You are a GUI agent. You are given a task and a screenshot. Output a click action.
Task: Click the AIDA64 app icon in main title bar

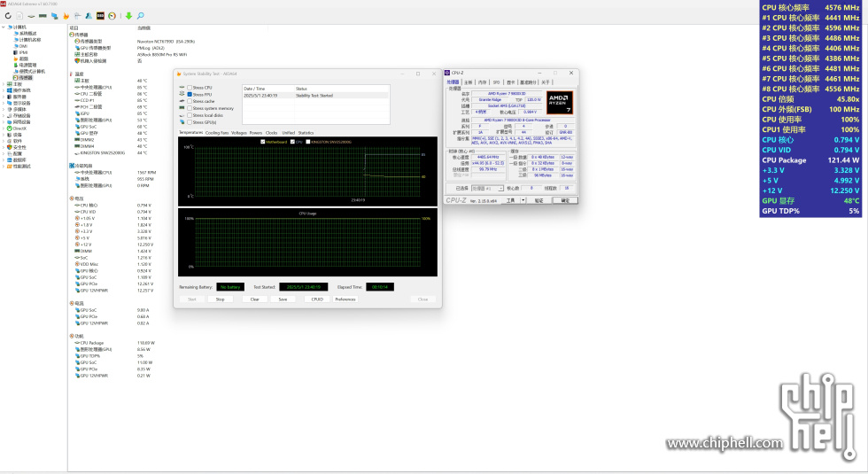point(3,4)
